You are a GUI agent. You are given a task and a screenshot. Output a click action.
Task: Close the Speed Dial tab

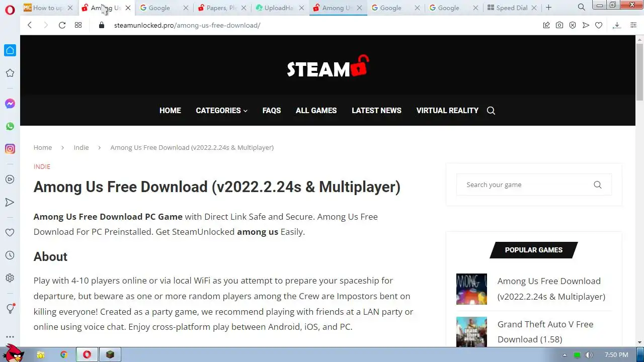coord(534,8)
